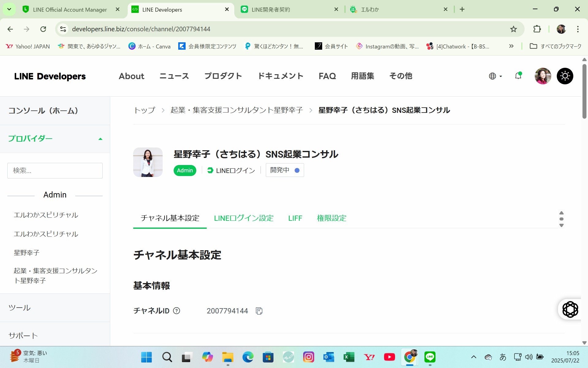Toggle dark mode sun icon
Screen dimensions: 588x368
565,76
